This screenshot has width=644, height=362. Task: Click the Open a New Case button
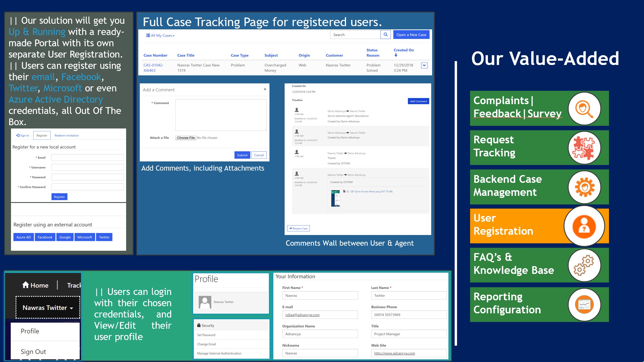[x=411, y=35]
